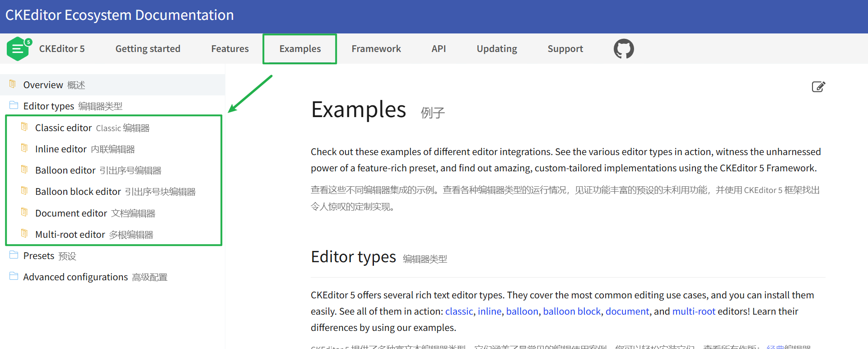Follow the document link in paragraph

pyautogui.click(x=627, y=311)
